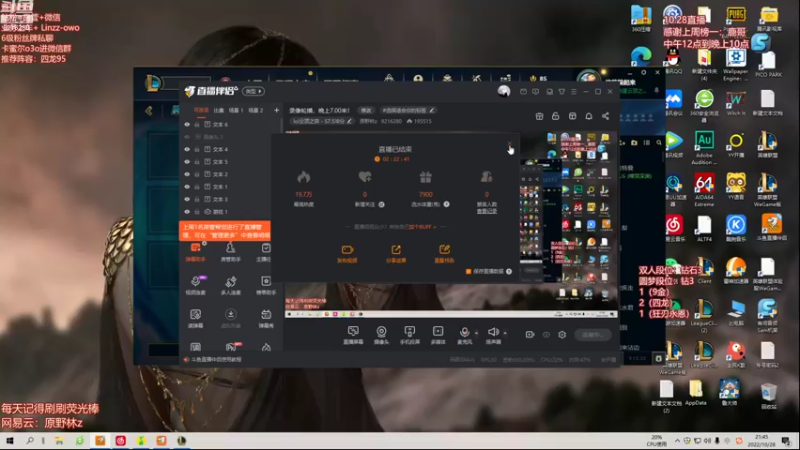Add 手机投屏 phone cast source
Image resolution: width=800 pixels, height=450 pixels.
pos(409,335)
